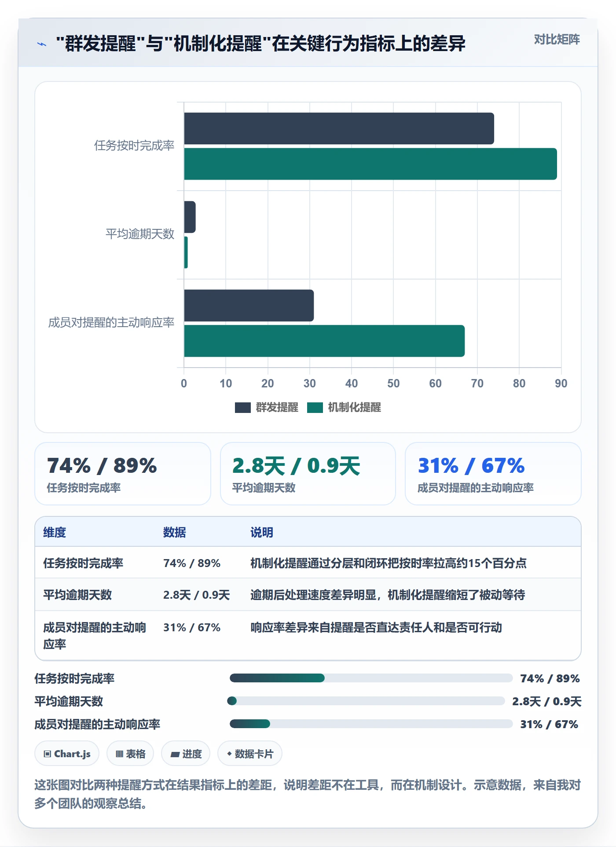Click the 对比矩阵 label in the header
Image resolution: width=616 pixels, height=847 pixels.
[x=557, y=40]
